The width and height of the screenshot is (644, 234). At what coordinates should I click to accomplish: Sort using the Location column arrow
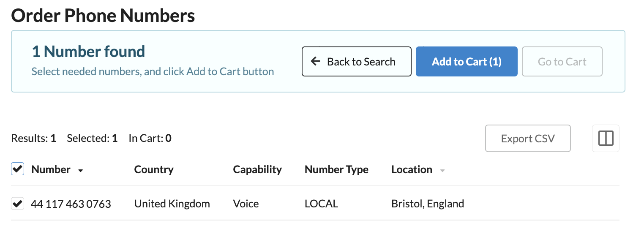[442, 171]
